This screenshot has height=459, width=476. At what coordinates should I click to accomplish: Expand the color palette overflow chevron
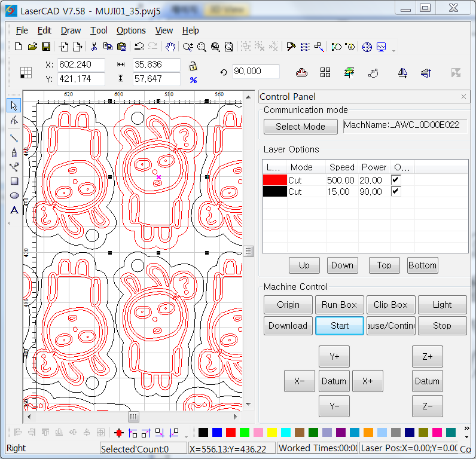coord(467,428)
